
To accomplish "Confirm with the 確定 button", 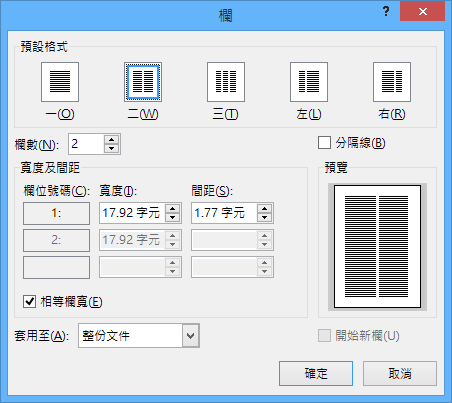I will click(x=316, y=374).
